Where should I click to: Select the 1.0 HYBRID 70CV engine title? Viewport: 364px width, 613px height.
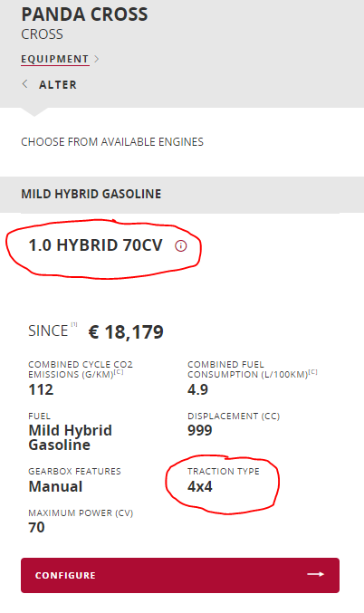coord(95,245)
